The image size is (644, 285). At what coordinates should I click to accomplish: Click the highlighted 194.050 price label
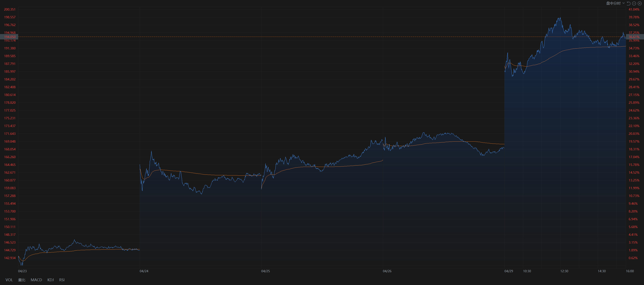pyautogui.click(x=10, y=37)
